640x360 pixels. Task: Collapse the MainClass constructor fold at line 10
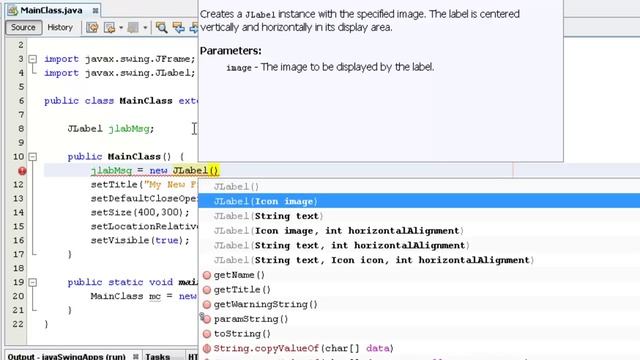tap(33, 157)
